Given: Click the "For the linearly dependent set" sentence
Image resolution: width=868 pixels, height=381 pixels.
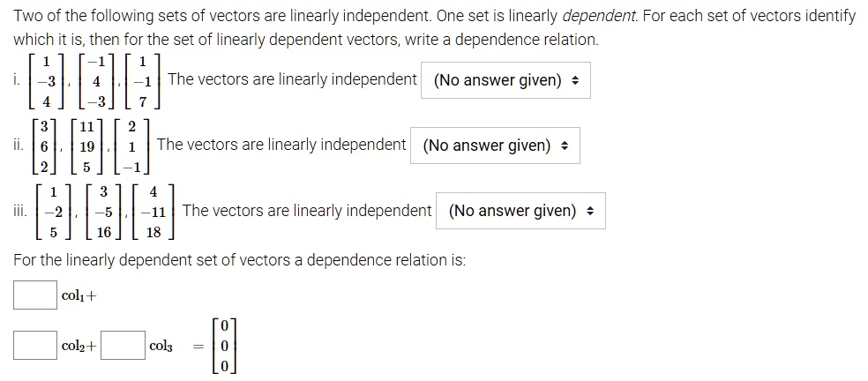Looking at the screenshot, I should pyautogui.click(x=240, y=261).
